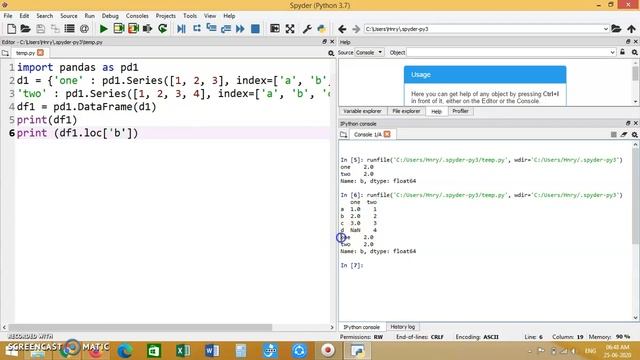Run current cell icon
Viewport: 640px width, 360px height.
119,29
